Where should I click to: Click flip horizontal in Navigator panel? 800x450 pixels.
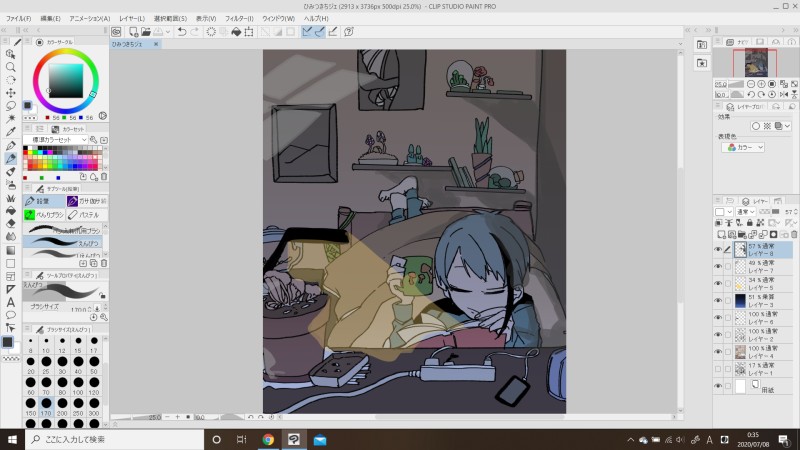[x=784, y=94]
